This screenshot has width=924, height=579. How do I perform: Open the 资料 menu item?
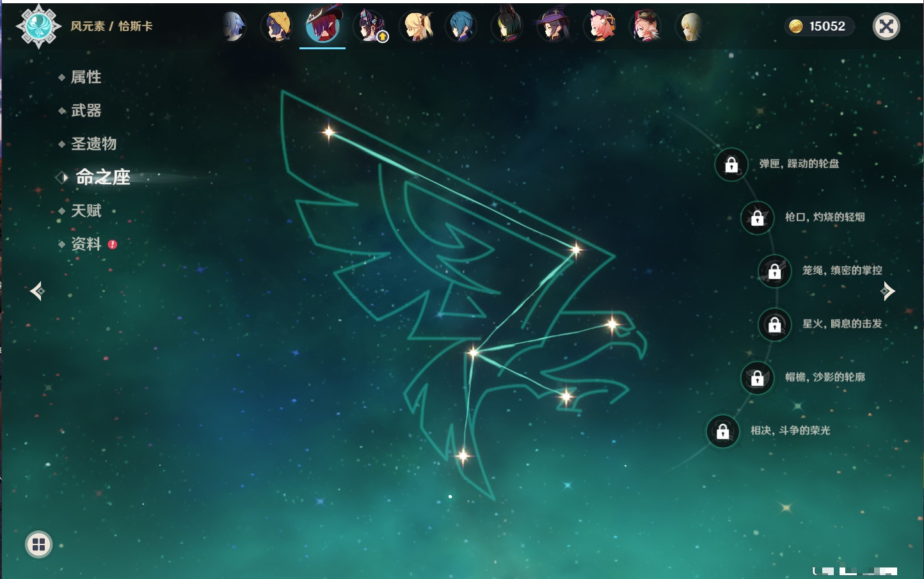86,244
